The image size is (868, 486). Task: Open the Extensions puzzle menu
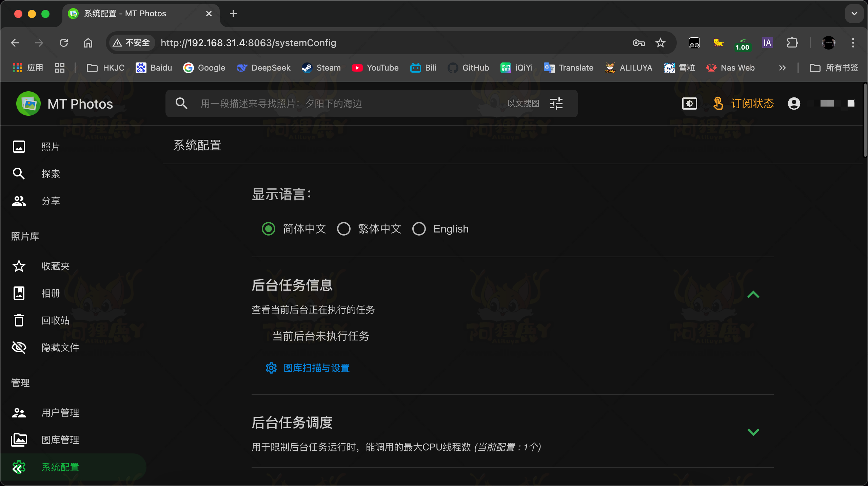[x=792, y=43]
